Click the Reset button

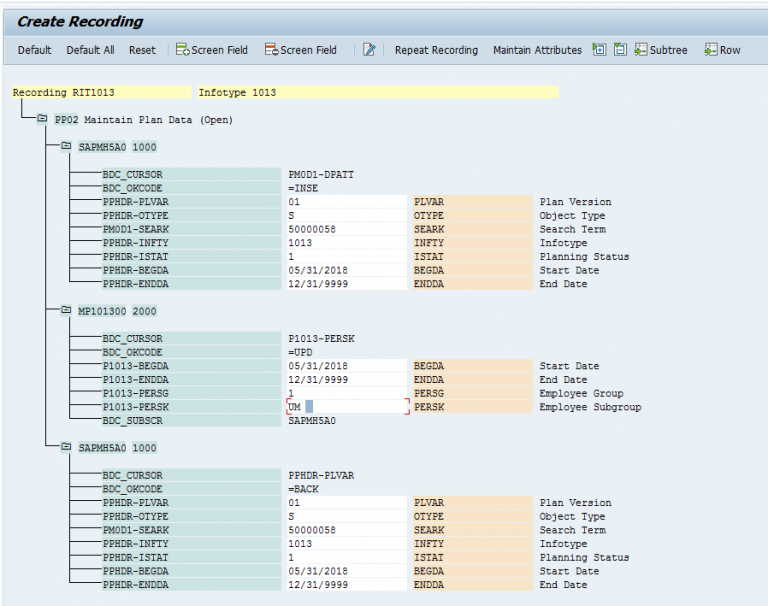pyautogui.click(x=142, y=50)
